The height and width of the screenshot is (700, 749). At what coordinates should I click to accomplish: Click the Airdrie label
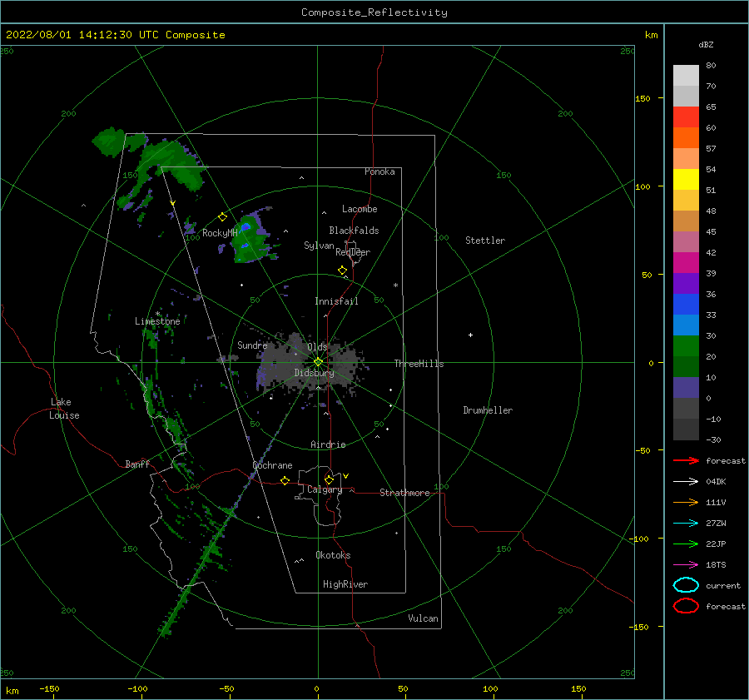pos(328,444)
